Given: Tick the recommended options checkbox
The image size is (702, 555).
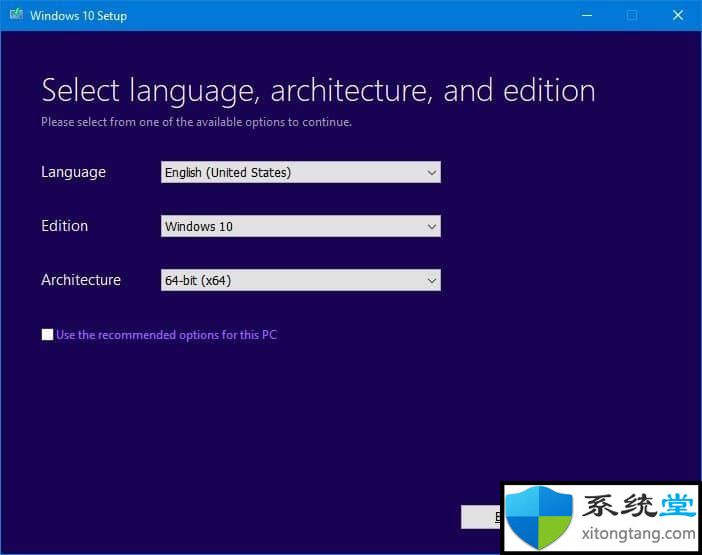Looking at the screenshot, I should click(47, 334).
